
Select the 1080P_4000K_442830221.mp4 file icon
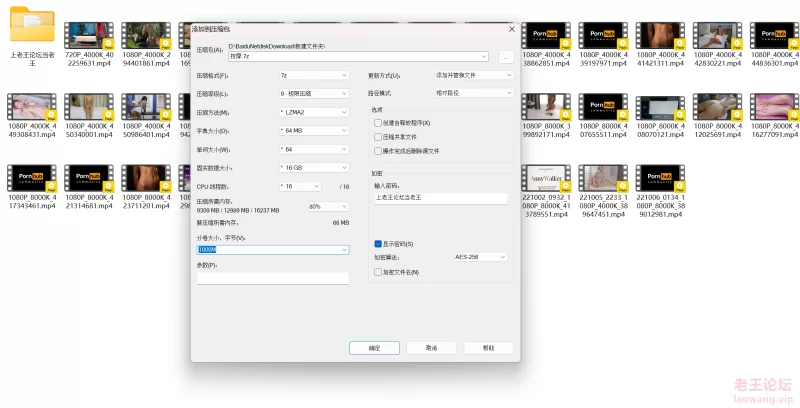click(717, 35)
